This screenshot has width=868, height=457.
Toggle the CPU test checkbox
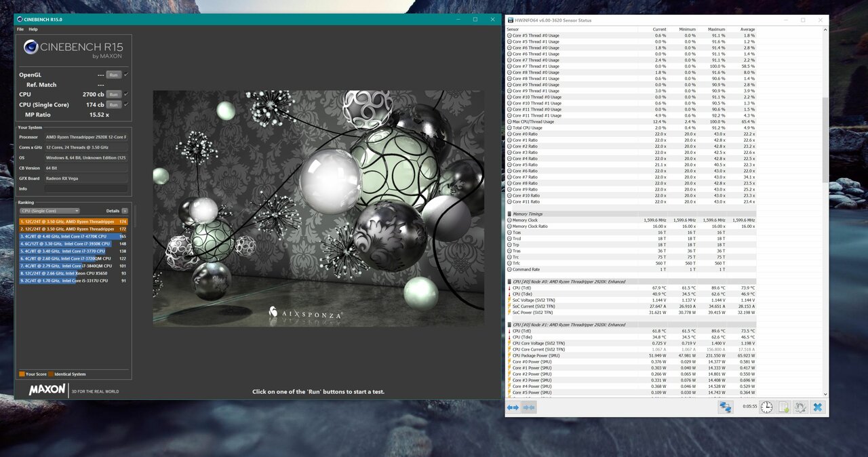click(126, 94)
